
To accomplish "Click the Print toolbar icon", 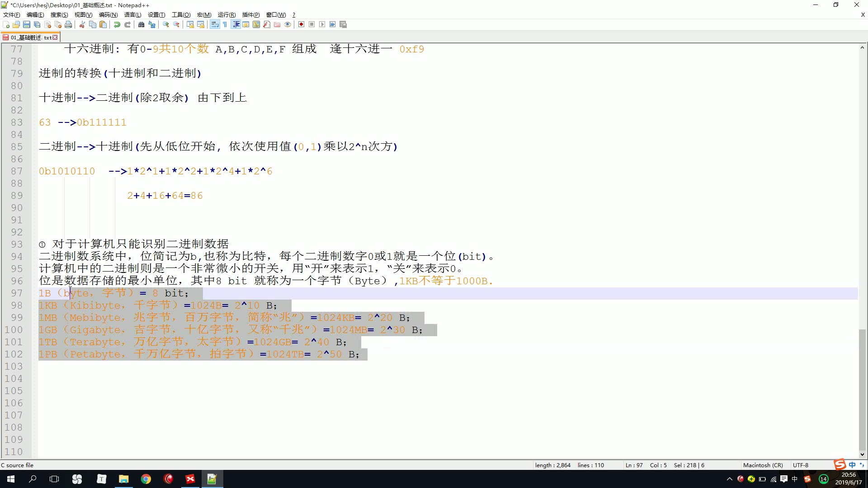I will [x=68, y=24].
